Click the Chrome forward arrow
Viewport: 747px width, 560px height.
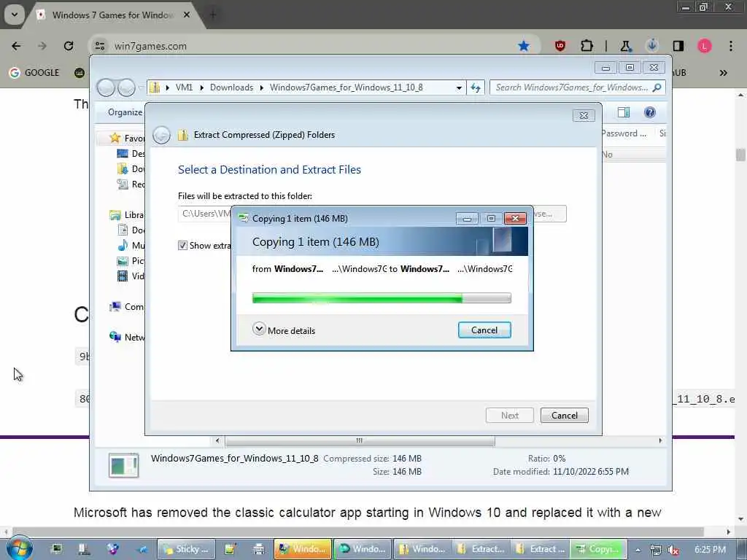click(x=42, y=46)
